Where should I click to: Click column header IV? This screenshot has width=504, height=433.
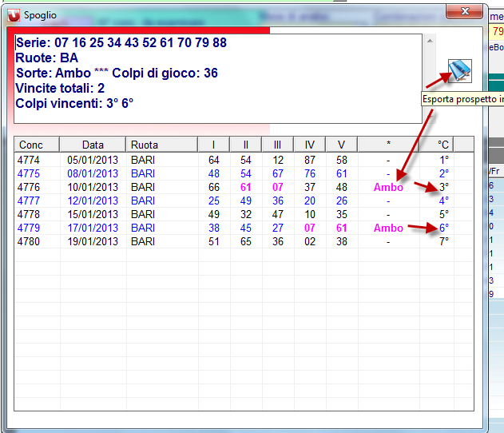coord(310,145)
